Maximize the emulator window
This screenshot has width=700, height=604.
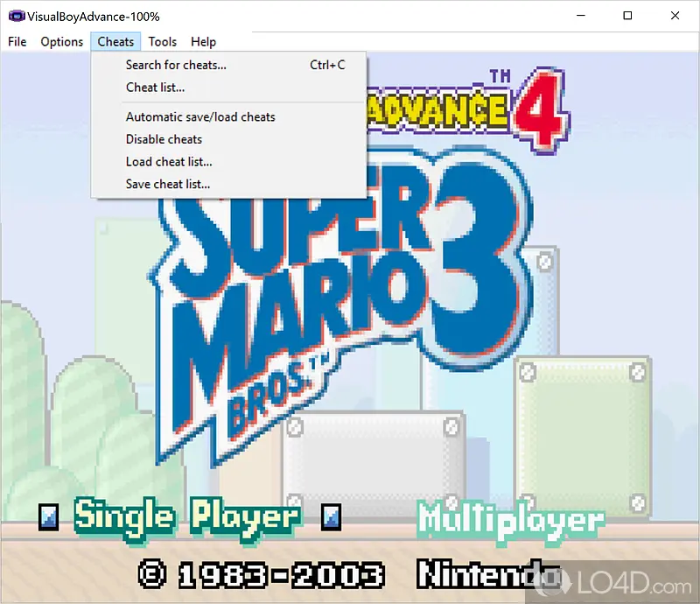(627, 16)
